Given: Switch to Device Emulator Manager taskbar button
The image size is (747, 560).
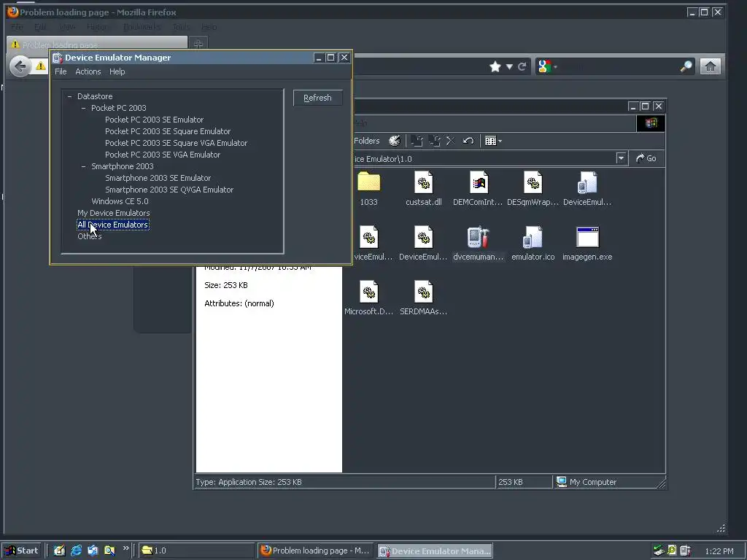Looking at the screenshot, I should (435, 551).
